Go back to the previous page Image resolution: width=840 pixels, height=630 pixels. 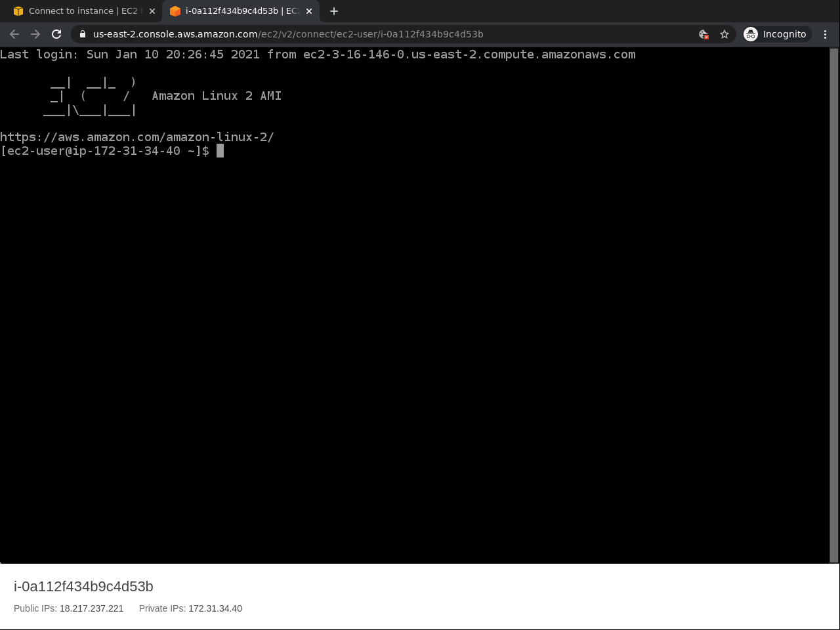[x=14, y=34]
